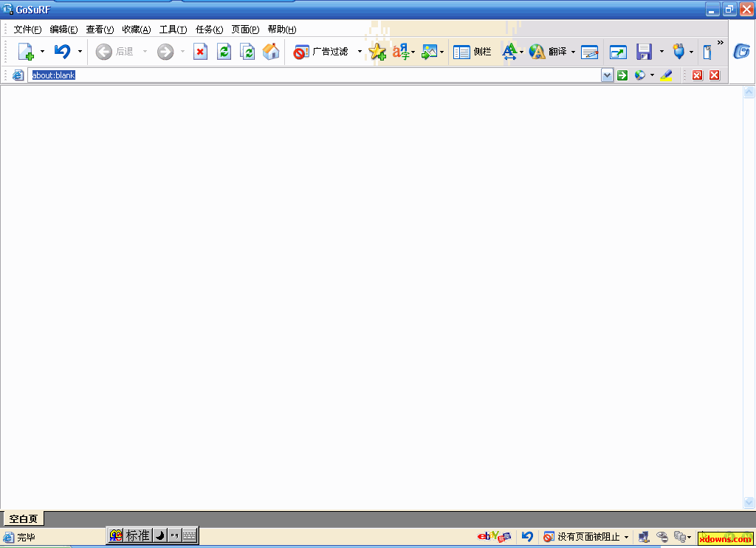The height and width of the screenshot is (548, 756).
Task: Click the IME soft keyboard icon
Action: [x=190, y=535]
